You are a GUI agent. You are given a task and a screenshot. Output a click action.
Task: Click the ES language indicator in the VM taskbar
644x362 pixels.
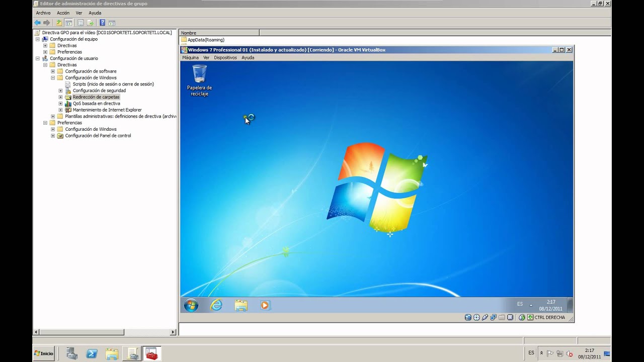(x=520, y=304)
